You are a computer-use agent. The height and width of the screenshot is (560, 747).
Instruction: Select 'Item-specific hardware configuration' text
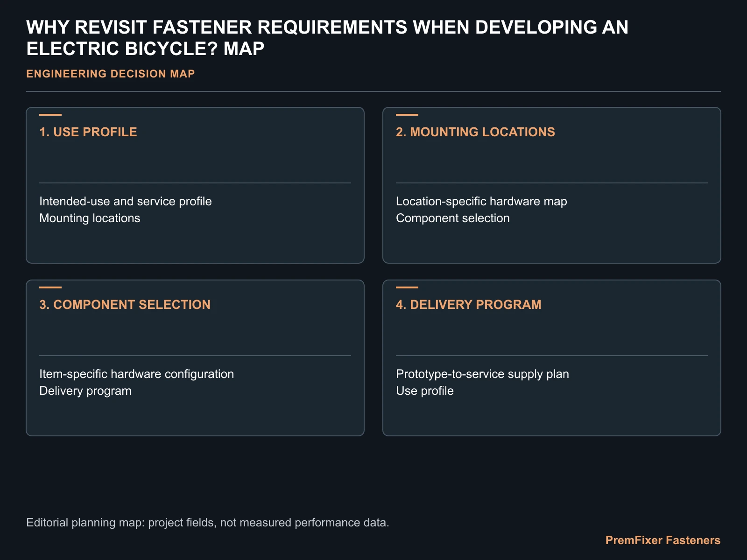pos(137,374)
